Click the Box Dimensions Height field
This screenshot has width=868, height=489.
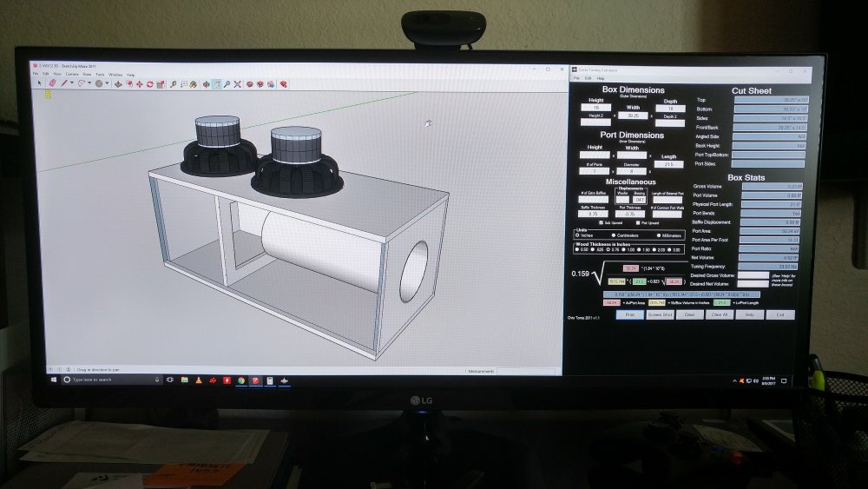point(595,108)
